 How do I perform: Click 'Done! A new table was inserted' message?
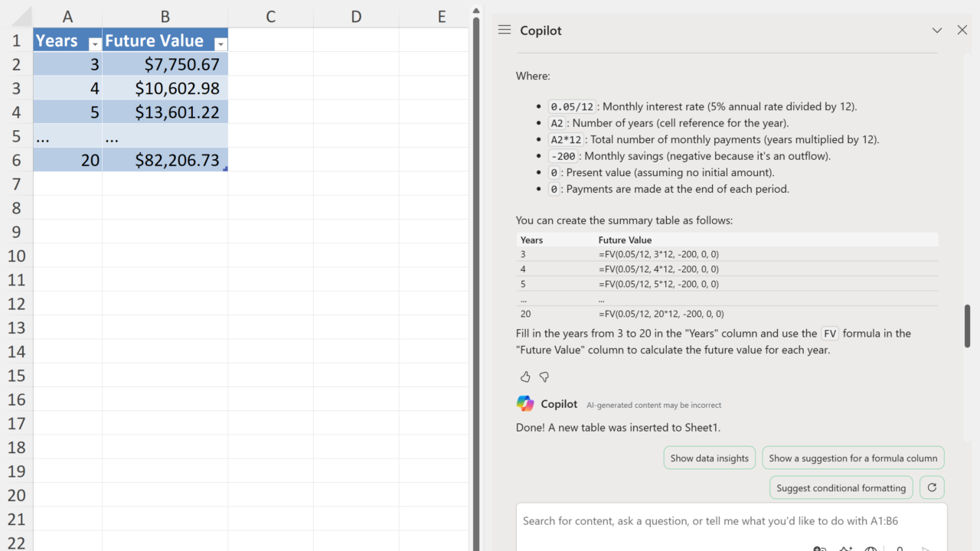click(x=618, y=428)
